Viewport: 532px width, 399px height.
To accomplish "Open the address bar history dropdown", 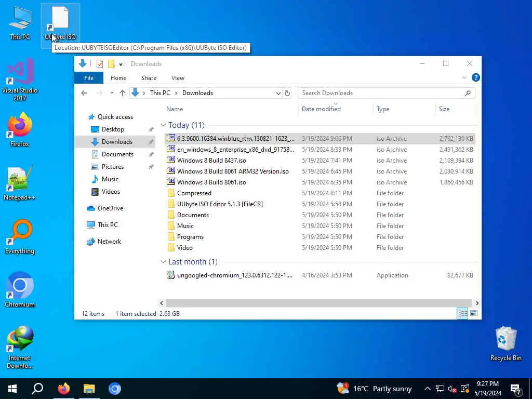I will (278, 93).
